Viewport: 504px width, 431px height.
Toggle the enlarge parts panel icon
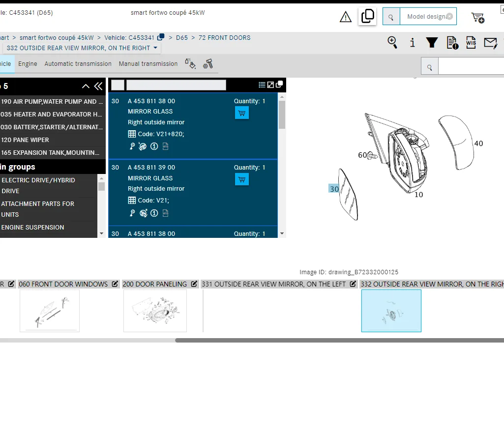tap(270, 85)
